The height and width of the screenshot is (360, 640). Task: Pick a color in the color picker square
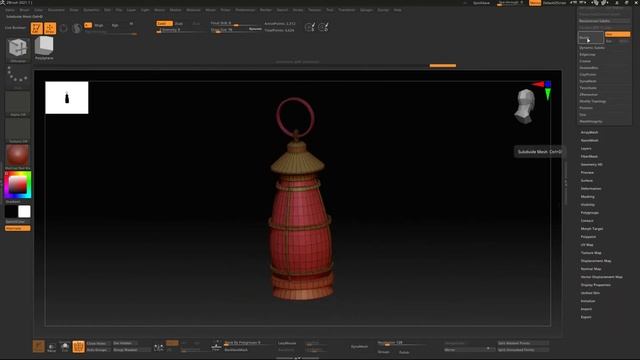point(18,185)
